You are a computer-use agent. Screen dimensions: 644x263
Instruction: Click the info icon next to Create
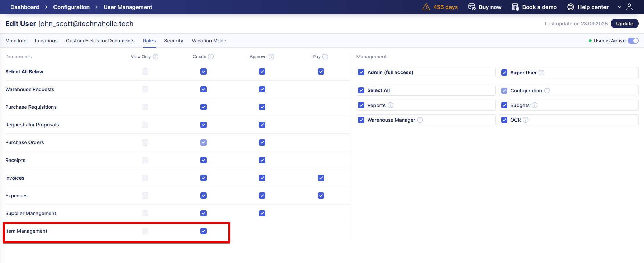click(211, 57)
